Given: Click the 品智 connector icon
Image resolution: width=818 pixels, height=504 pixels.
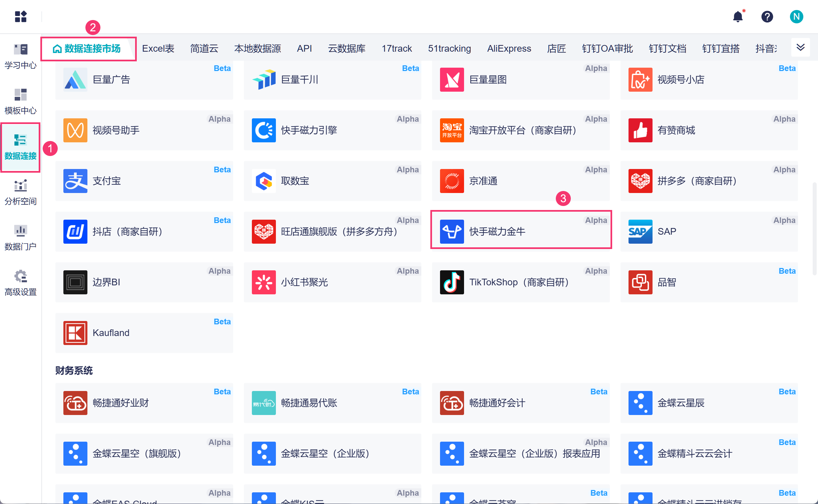Looking at the screenshot, I should tap(641, 282).
